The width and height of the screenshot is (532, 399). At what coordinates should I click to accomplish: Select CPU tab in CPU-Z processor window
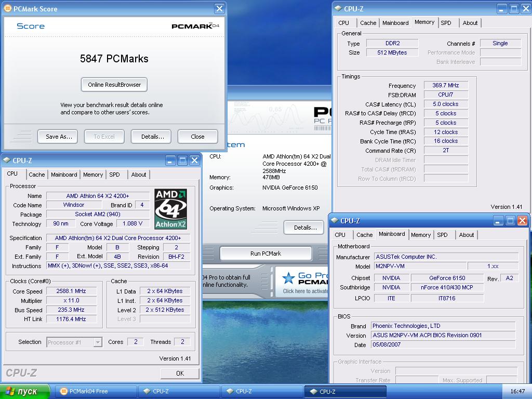(12, 174)
